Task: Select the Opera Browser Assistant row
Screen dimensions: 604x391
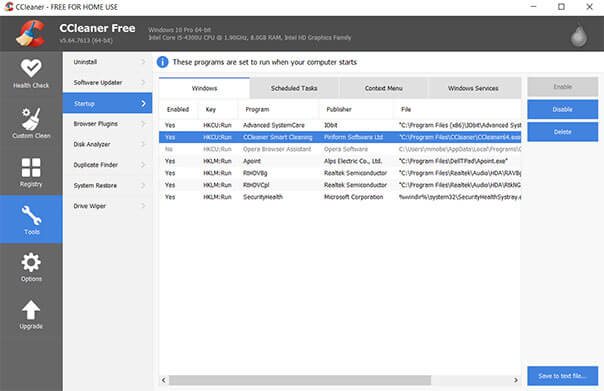Action: [340, 149]
